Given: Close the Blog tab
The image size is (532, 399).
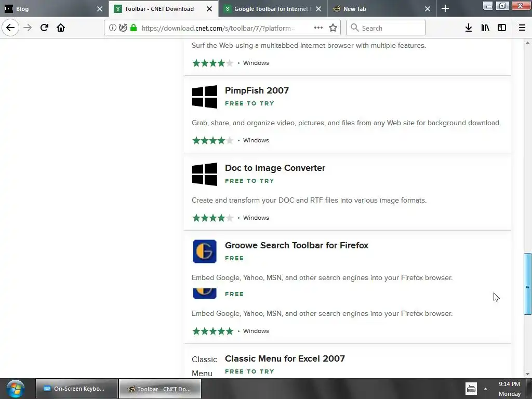Looking at the screenshot, I should coord(99,9).
